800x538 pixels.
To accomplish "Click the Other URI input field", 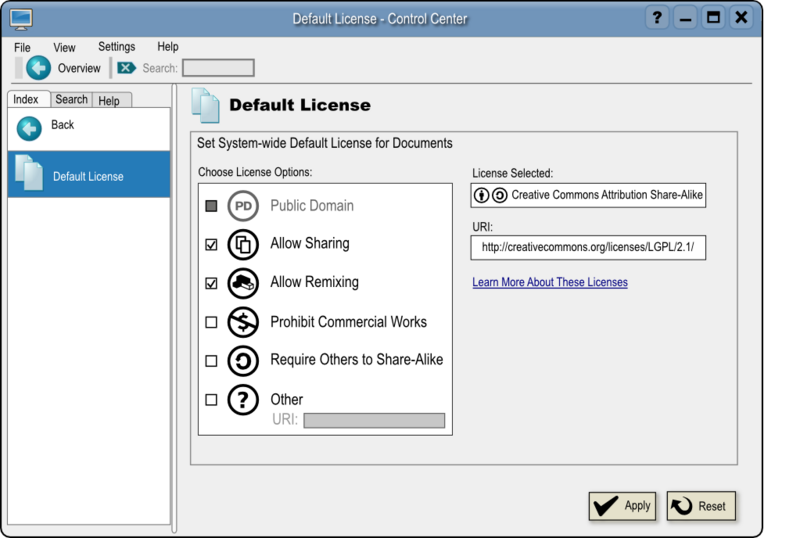I will (374, 420).
